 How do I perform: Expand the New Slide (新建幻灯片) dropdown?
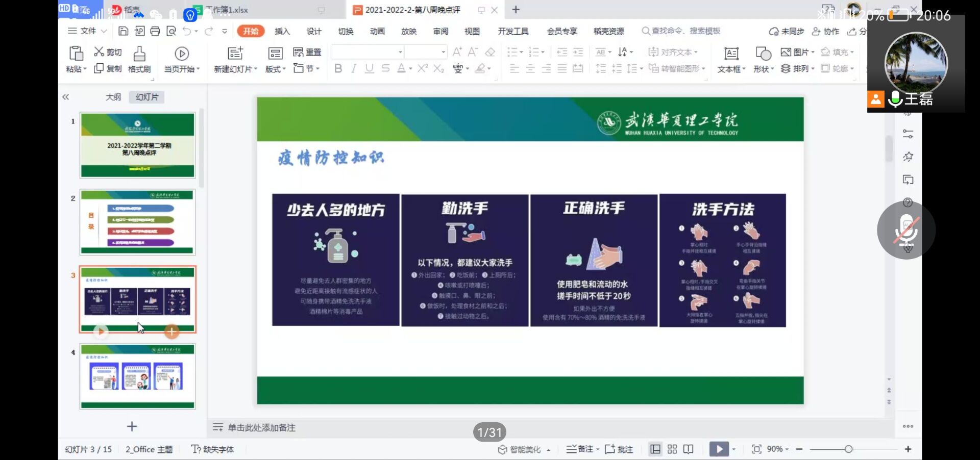(235, 69)
